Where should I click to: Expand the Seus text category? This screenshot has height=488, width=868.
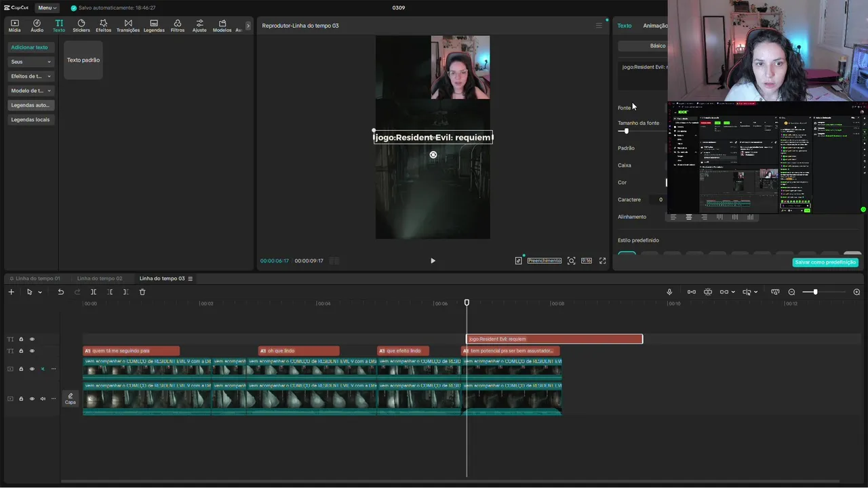click(31, 62)
